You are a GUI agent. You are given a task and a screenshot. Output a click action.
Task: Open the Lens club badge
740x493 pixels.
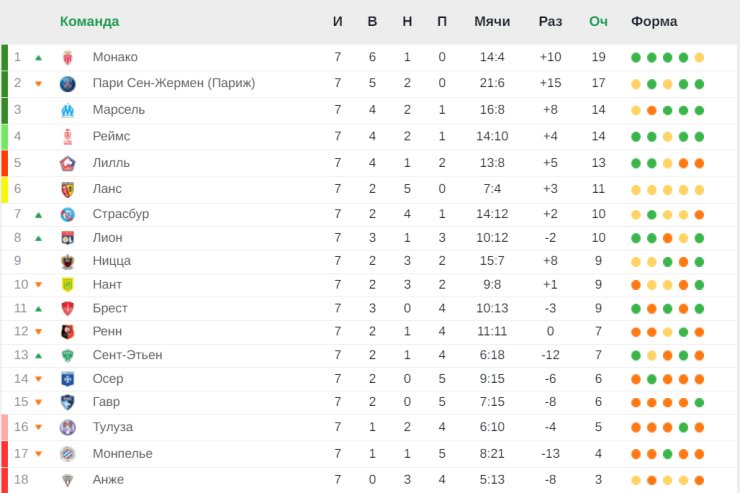click(67, 189)
